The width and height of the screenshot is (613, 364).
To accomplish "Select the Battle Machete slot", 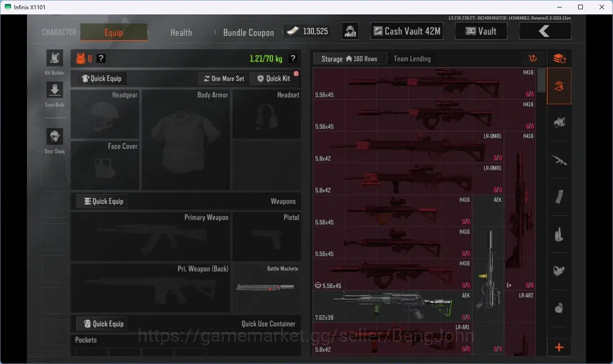I will coord(267,288).
